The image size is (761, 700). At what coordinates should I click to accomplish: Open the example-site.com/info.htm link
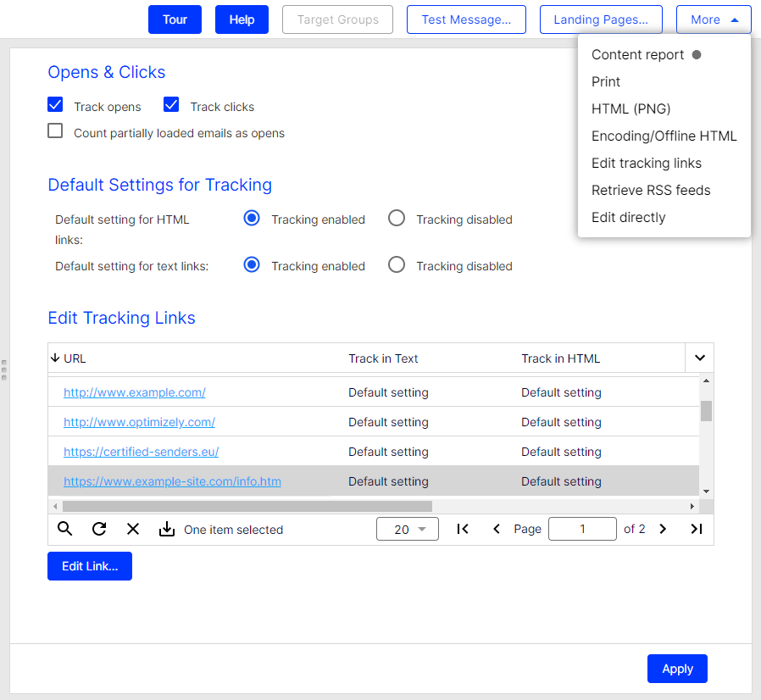point(172,481)
